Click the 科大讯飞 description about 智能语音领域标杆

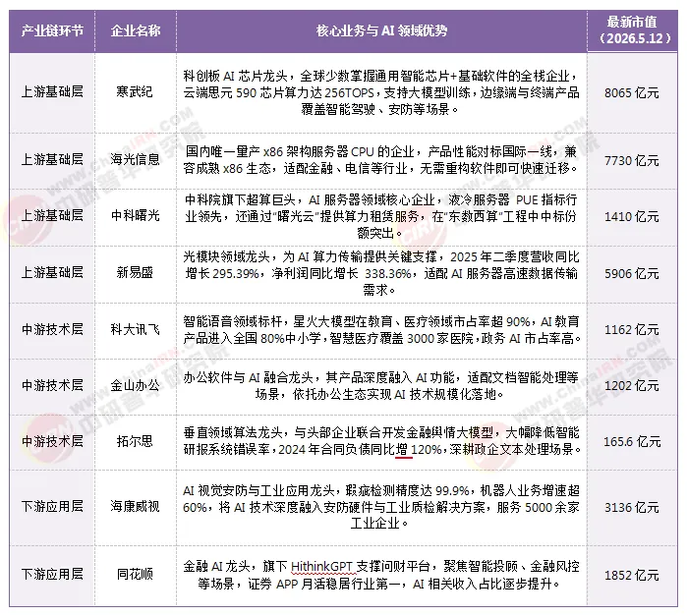click(x=382, y=330)
